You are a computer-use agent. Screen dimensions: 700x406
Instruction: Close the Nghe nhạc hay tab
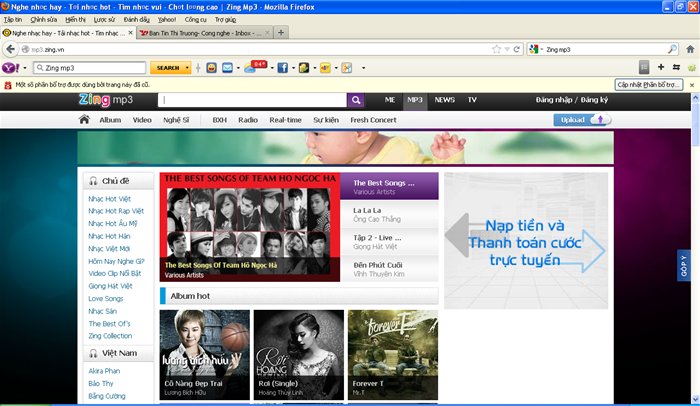[130, 33]
